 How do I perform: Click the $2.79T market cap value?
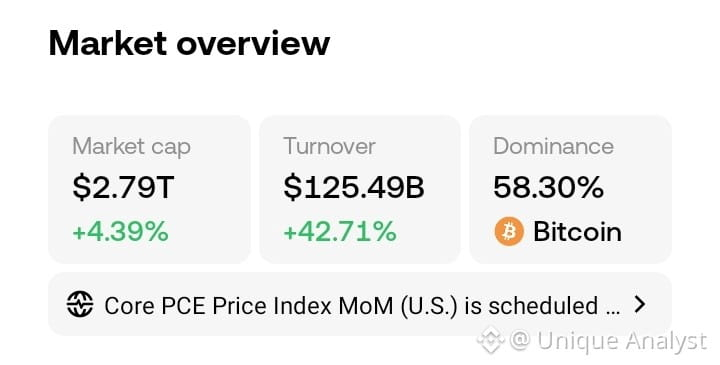tap(123, 187)
